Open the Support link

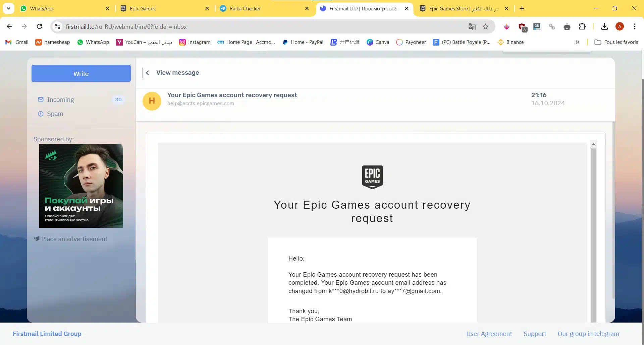tap(535, 334)
